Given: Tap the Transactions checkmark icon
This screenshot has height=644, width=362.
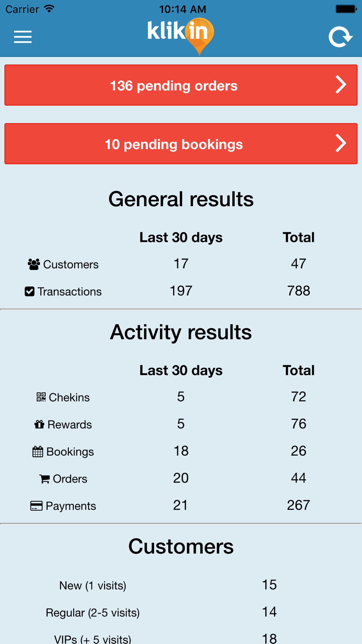Looking at the screenshot, I should point(30,292).
